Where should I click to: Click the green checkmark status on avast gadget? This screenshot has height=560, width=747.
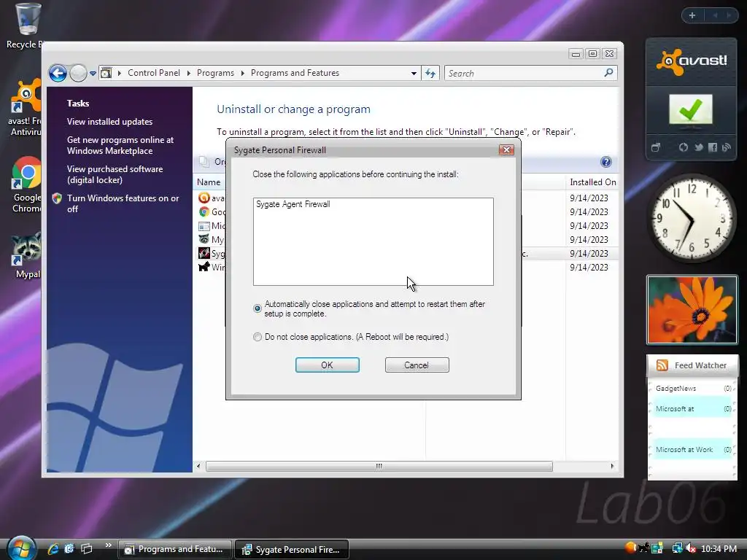691,109
